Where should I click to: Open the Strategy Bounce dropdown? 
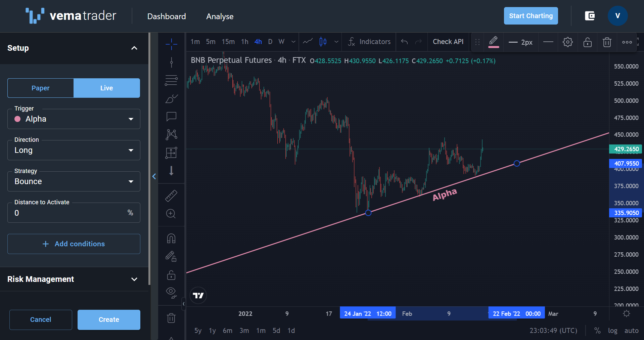[74, 181]
